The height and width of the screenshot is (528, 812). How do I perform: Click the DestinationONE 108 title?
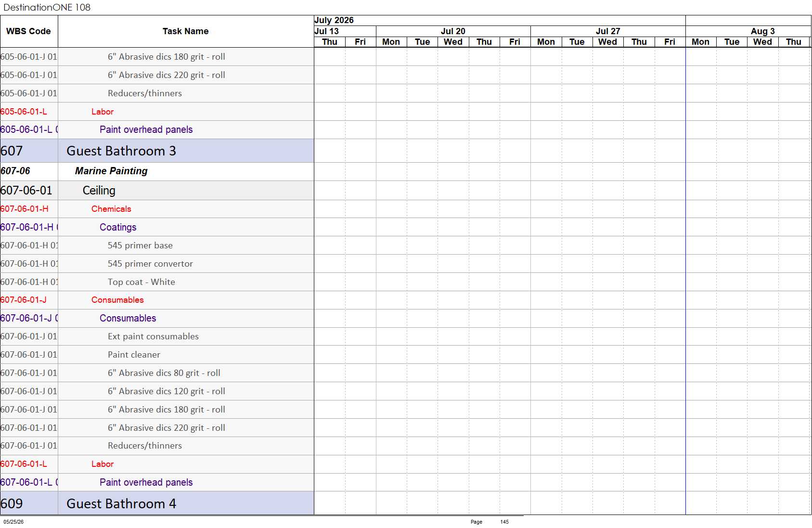pos(47,7)
